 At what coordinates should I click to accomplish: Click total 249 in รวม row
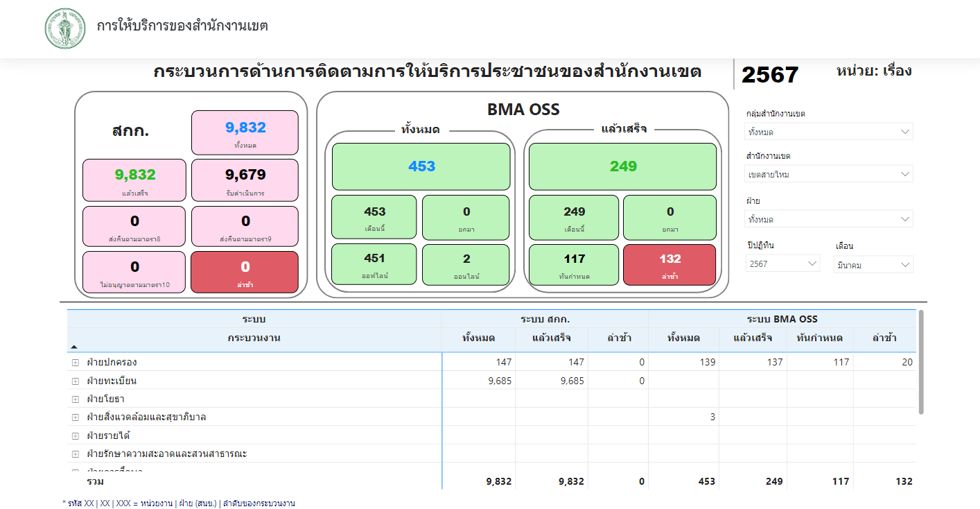tap(774, 481)
